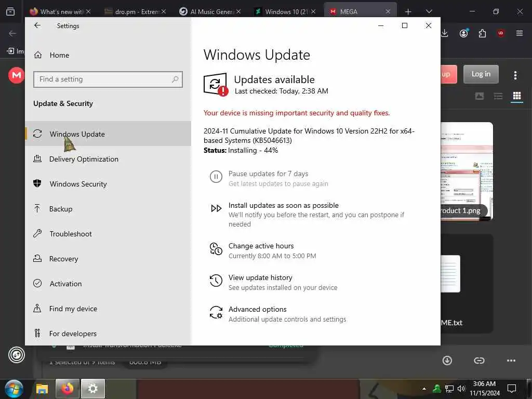The height and width of the screenshot is (399, 532).
Task: Click Pause updates for 7 days
Action: 268,174
